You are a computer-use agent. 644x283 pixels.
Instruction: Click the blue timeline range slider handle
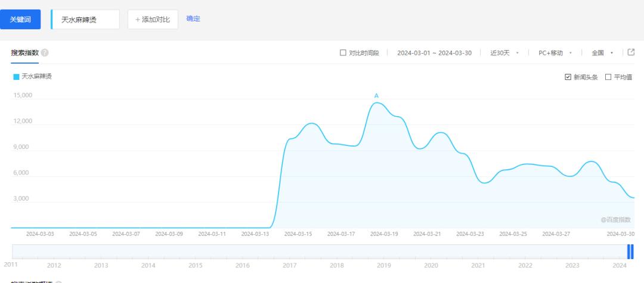(630, 252)
